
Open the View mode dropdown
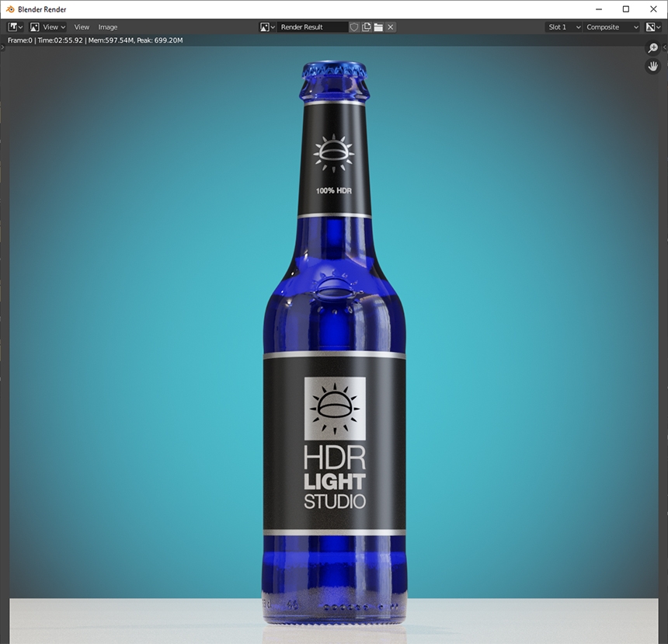click(47, 27)
